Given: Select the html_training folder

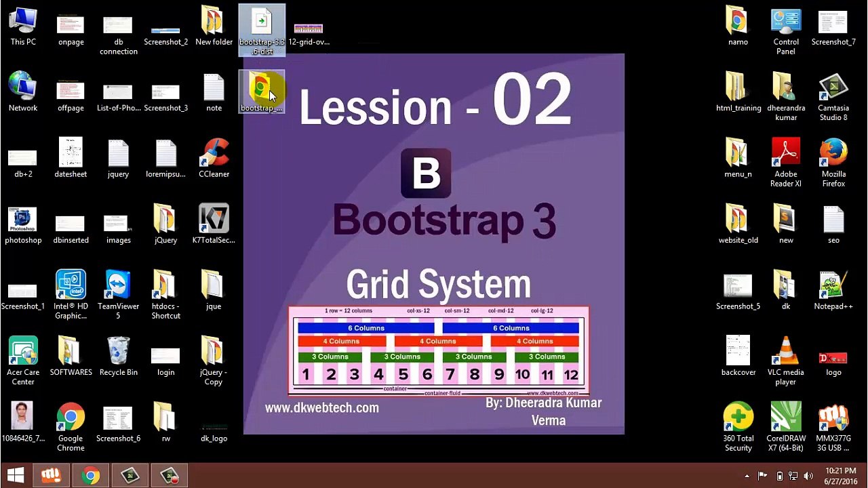Looking at the screenshot, I should (738, 92).
